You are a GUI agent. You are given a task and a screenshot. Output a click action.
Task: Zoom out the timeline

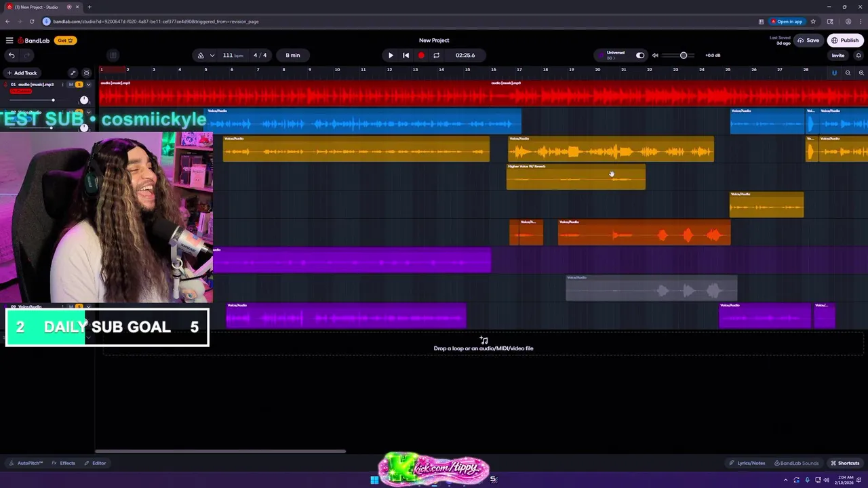(x=848, y=73)
